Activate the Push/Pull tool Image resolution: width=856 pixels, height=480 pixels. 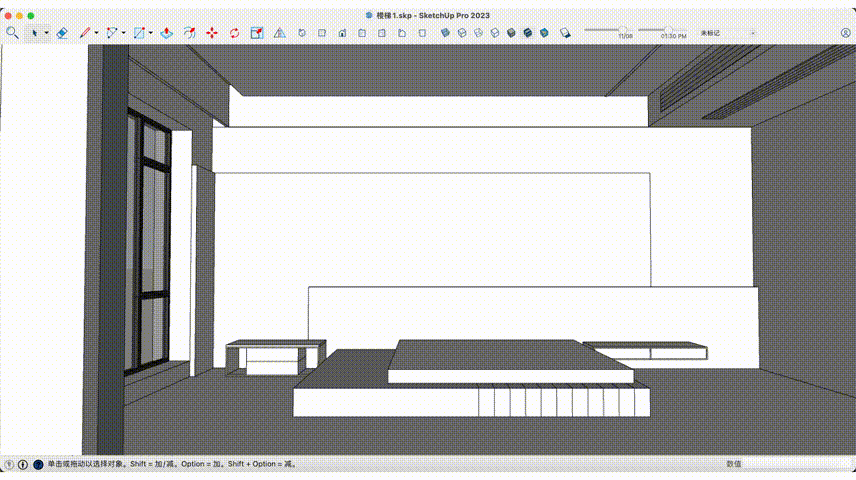click(167, 33)
